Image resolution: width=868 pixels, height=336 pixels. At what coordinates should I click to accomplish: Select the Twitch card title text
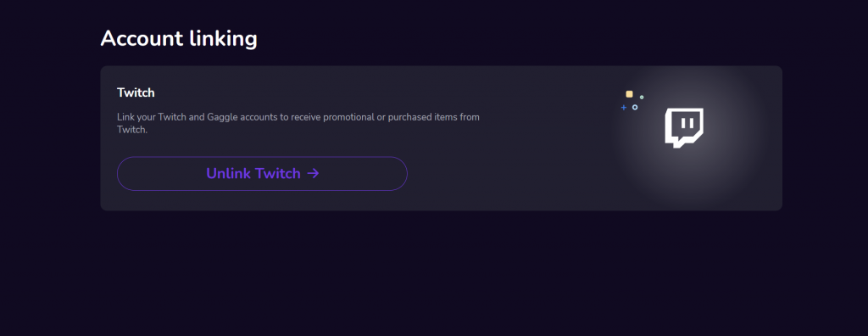tap(136, 92)
